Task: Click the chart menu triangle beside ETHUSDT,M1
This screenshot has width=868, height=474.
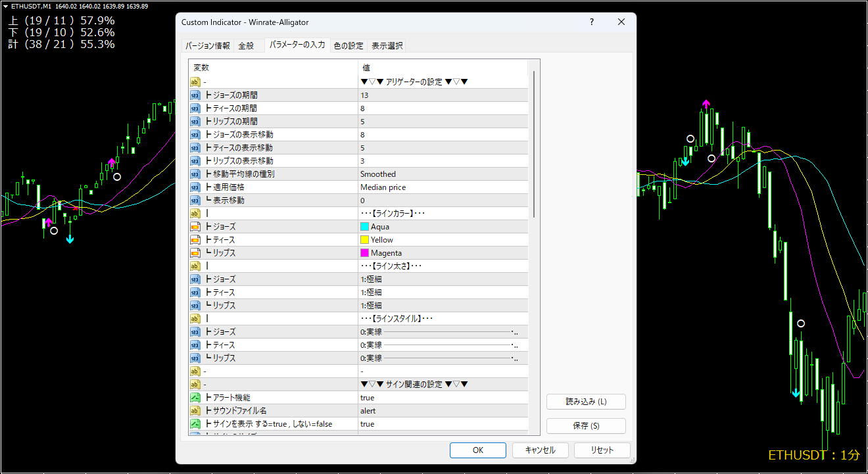Action: pos(5,6)
